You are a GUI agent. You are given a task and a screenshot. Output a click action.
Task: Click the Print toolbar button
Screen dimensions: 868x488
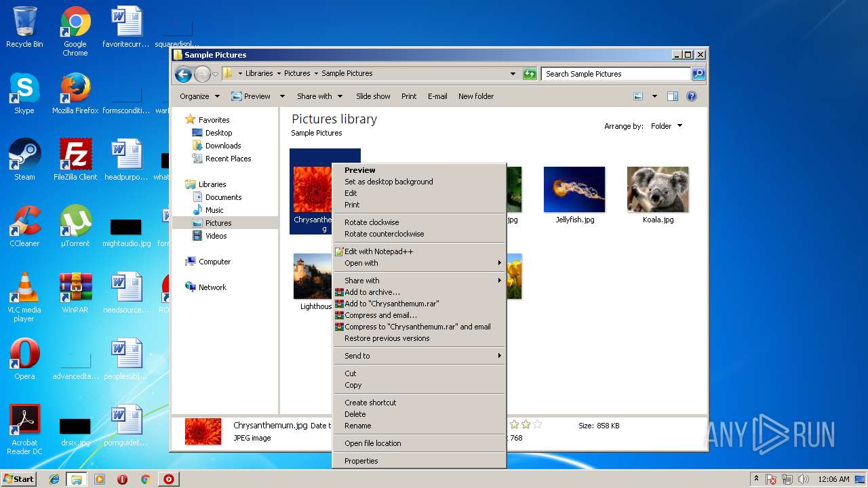409,96
